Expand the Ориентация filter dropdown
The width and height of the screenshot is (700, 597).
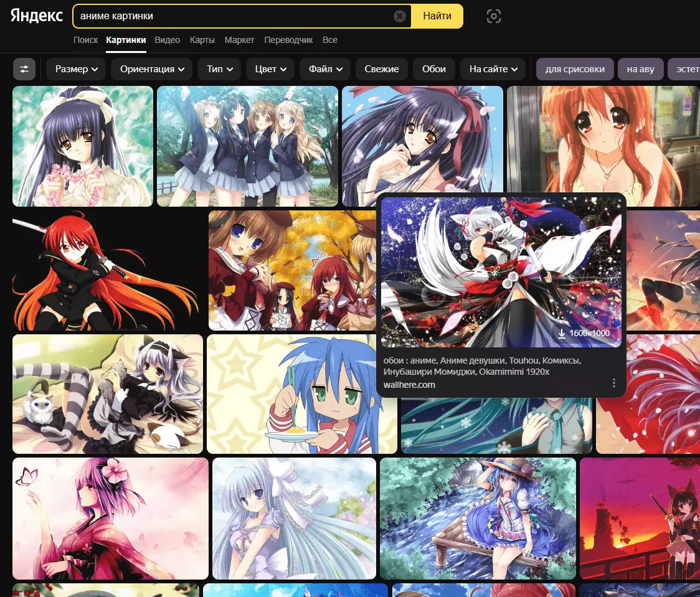pyautogui.click(x=152, y=69)
